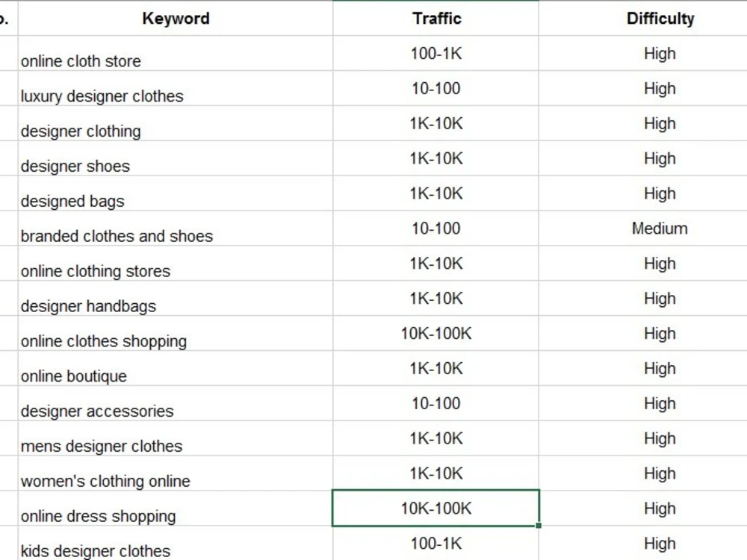Grab the fill handle of the selected cell
The width and height of the screenshot is (747, 560).
539,525
